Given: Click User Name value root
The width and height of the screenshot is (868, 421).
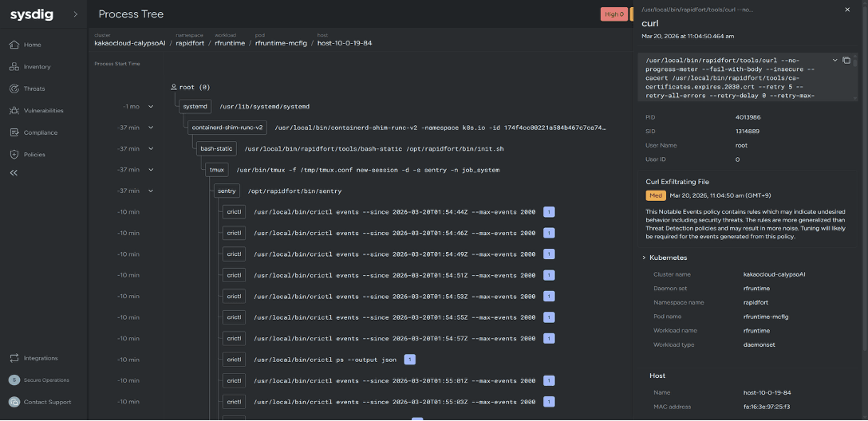Looking at the screenshot, I should [741, 145].
